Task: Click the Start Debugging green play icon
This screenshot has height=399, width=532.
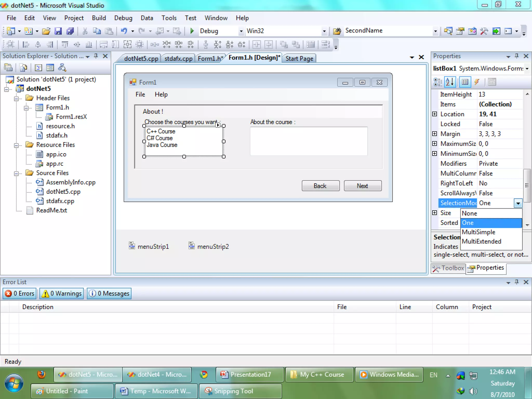Action: 192,31
